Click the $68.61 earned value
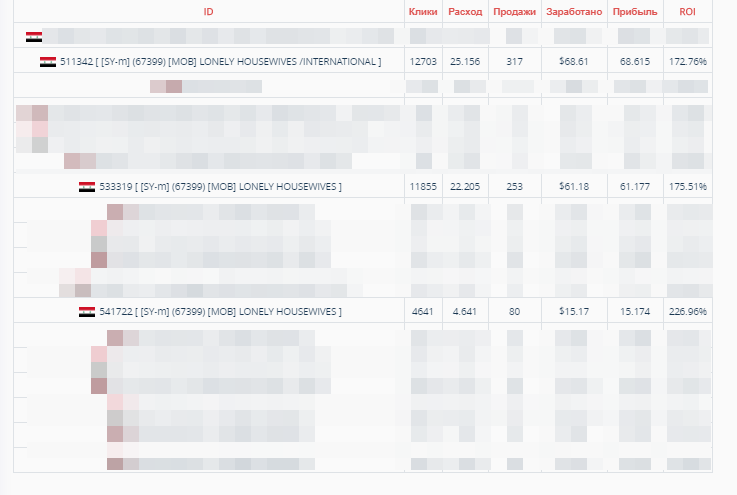The width and height of the screenshot is (737, 495). [573, 62]
